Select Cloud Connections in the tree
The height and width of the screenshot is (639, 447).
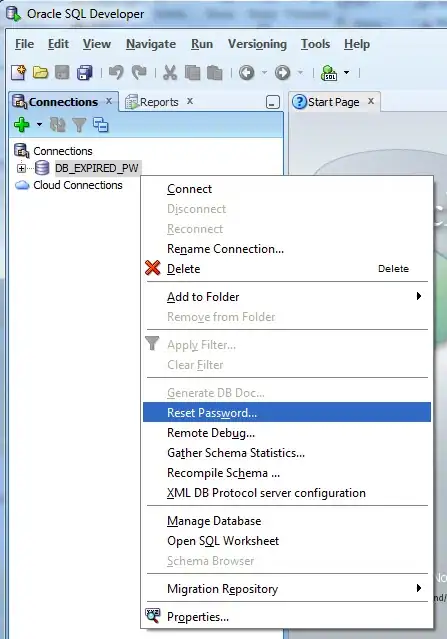pyautogui.click(x=77, y=185)
